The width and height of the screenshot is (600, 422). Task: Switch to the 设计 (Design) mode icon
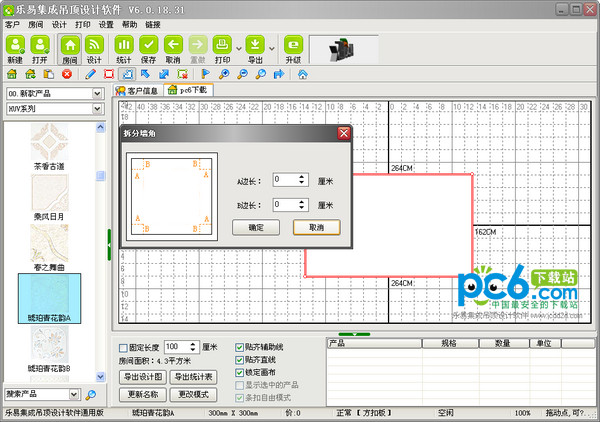point(95,46)
